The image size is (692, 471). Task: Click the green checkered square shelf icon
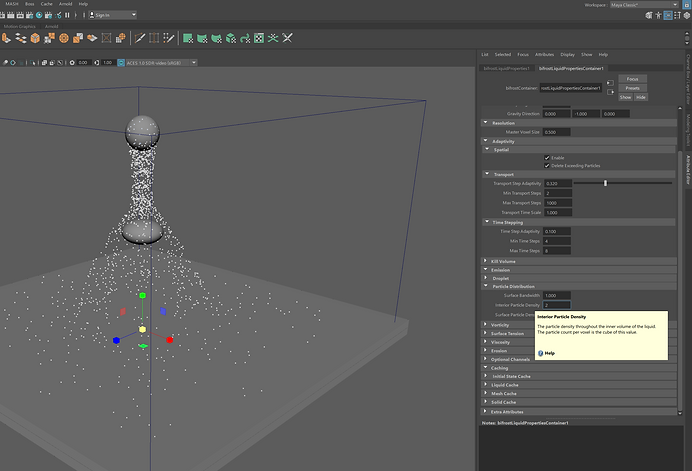coord(259,38)
